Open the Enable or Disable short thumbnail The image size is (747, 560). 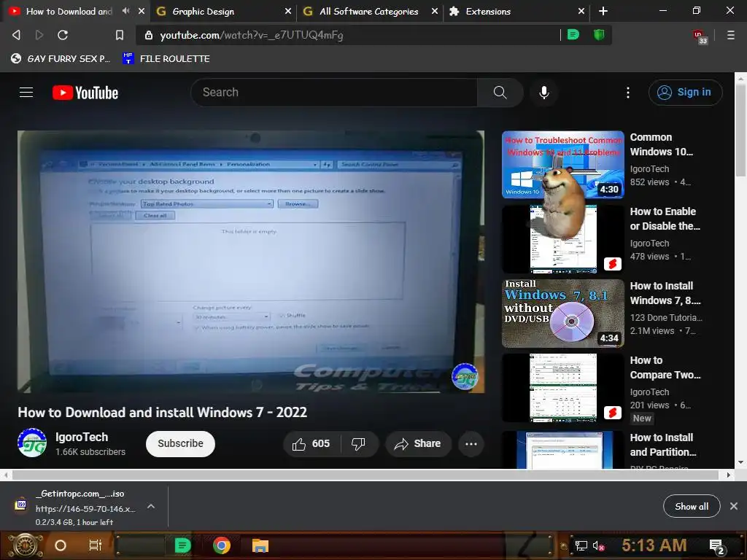click(562, 238)
